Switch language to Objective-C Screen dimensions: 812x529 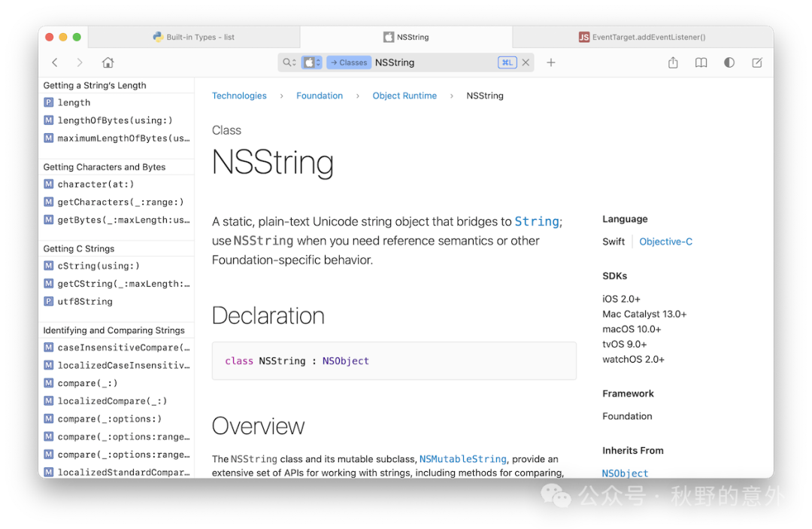coord(665,242)
